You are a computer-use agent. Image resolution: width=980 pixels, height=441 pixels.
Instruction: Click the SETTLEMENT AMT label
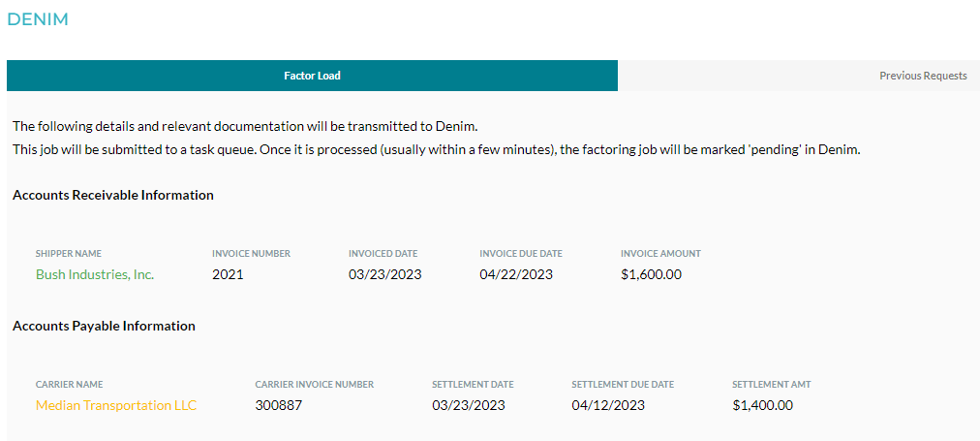771,384
